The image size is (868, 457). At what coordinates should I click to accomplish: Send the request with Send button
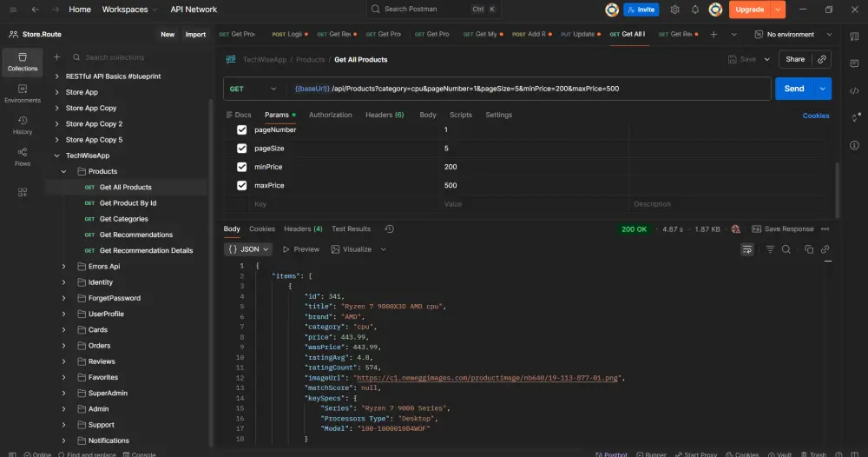(x=794, y=89)
